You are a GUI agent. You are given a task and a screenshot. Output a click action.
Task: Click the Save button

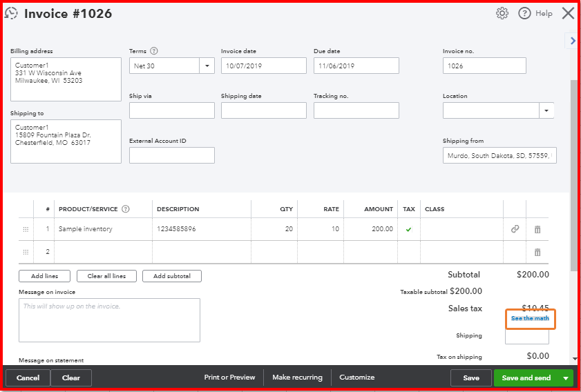471,378
